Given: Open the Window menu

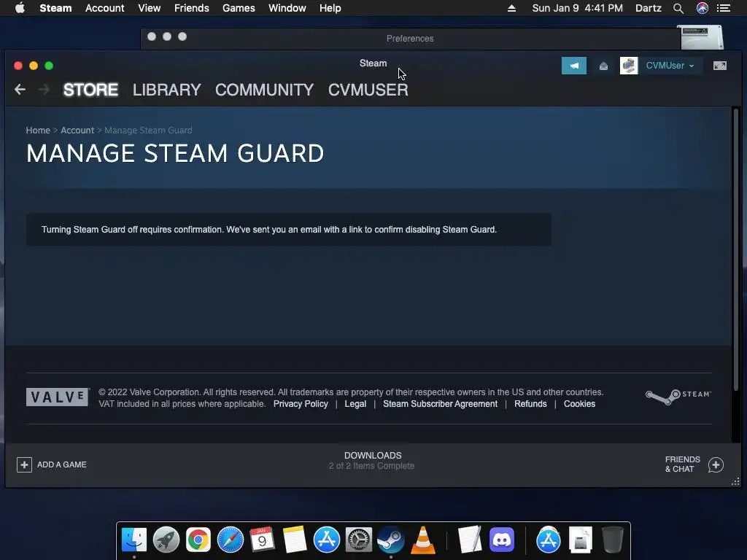Looking at the screenshot, I should coord(287,8).
